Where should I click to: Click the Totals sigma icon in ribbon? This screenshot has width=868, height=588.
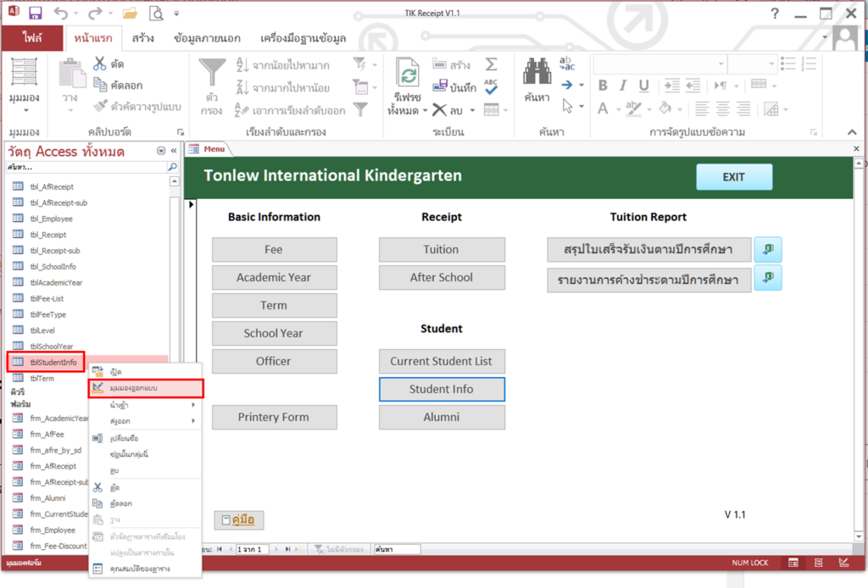[491, 64]
